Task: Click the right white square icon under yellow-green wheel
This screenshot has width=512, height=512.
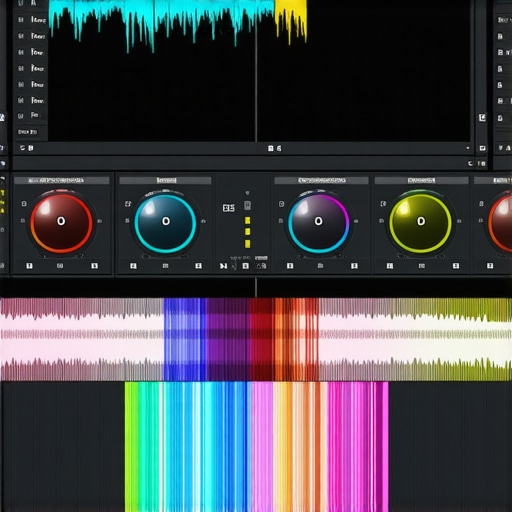Action: (x=456, y=266)
